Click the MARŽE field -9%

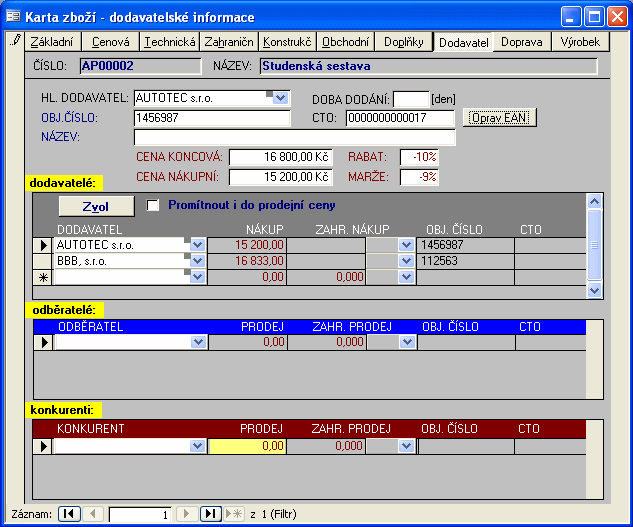coord(419,177)
